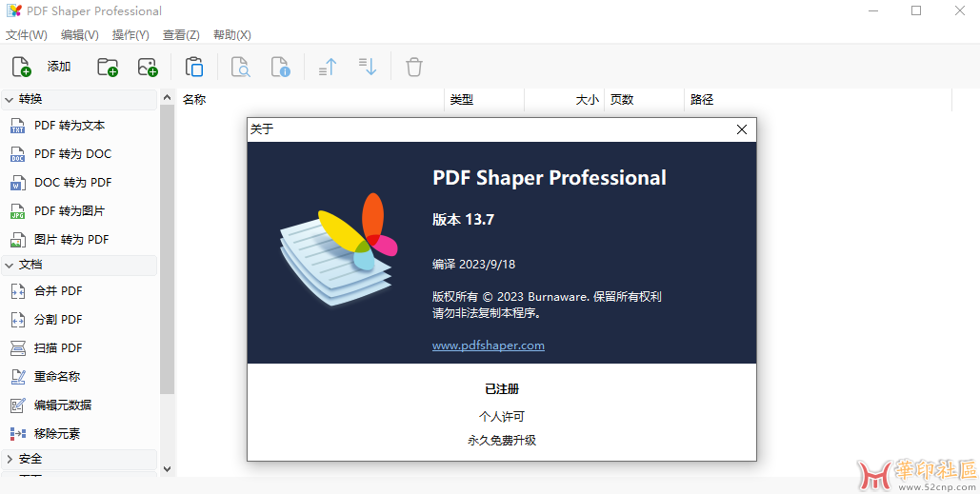Image resolution: width=980 pixels, height=494 pixels.
Task: Click the sidebar scrollbar thumb
Action: coord(167,249)
